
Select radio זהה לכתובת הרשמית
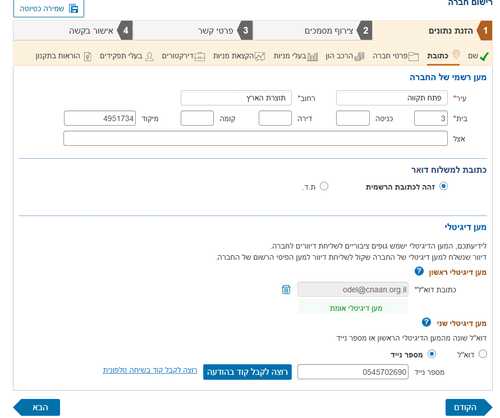pyautogui.click(x=443, y=186)
